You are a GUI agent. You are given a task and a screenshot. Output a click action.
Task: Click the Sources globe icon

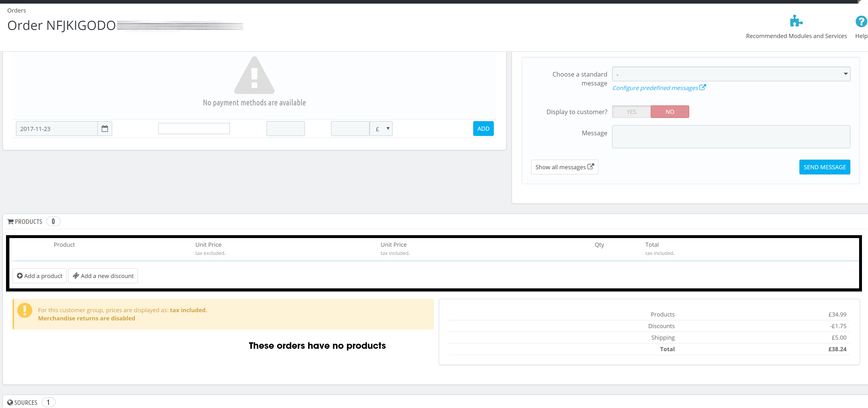click(x=10, y=402)
